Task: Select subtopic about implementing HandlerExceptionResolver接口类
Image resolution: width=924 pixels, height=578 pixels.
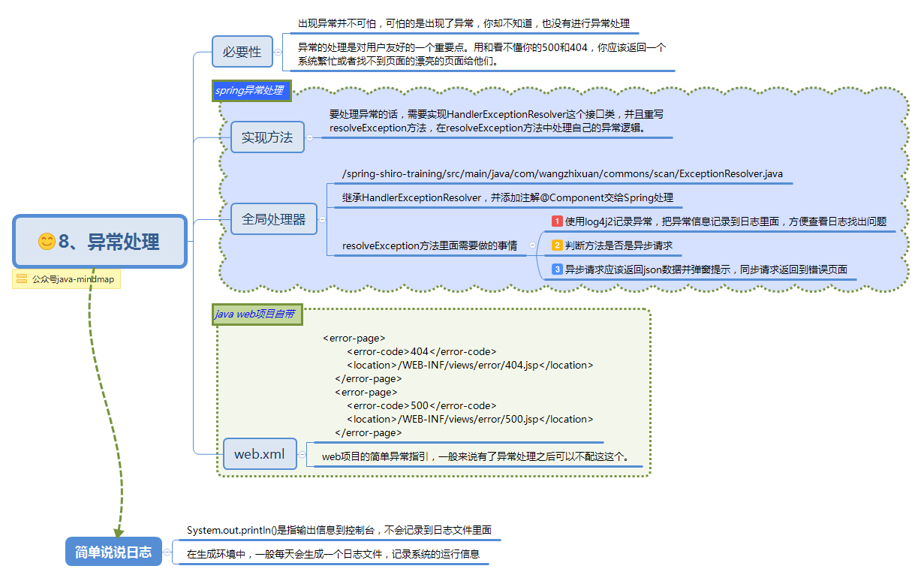Action: (496, 122)
